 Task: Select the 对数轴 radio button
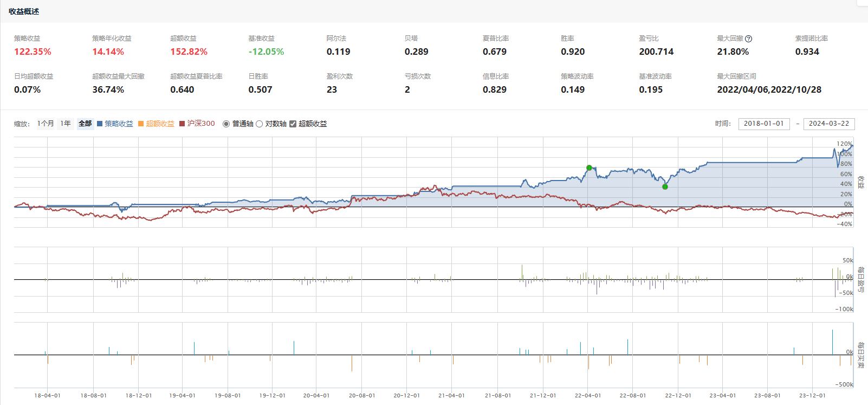click(260, 124)
